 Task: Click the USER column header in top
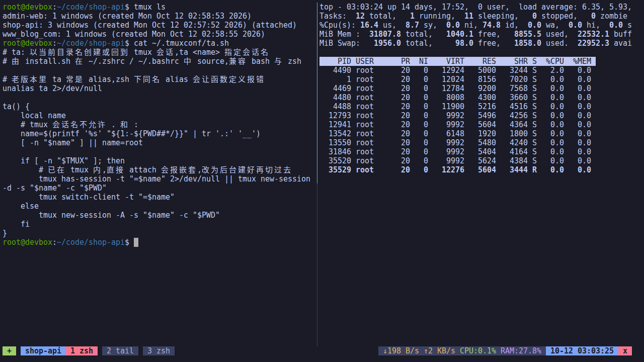pyautogui.click(x=365, y=61)
